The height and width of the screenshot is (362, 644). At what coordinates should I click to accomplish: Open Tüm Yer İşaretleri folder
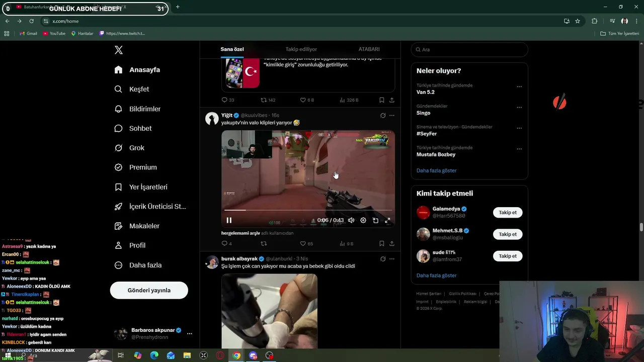pyautogui.click(x=620, y=33)
